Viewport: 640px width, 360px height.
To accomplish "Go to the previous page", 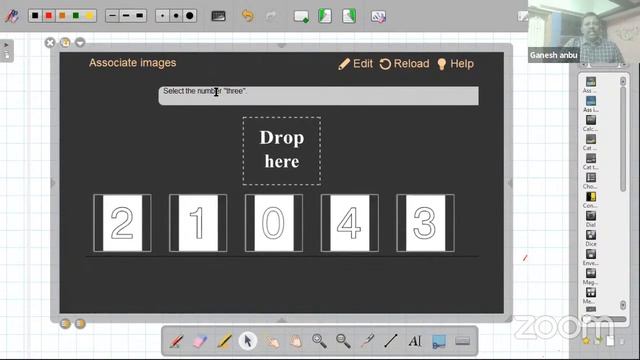I will pos(325,16).
